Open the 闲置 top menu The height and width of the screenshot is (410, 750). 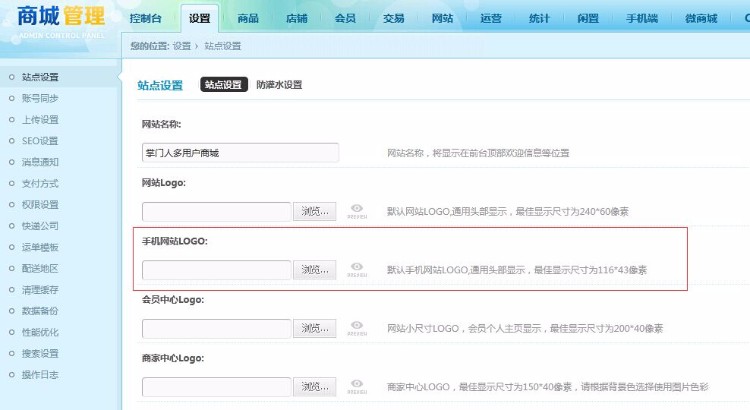[x=588, y=19]
